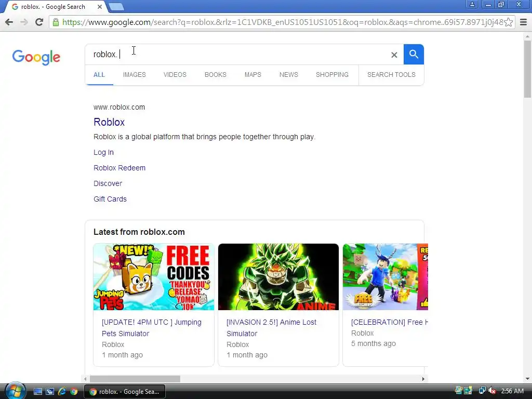Switch to VIDEOS search tab
The width and height of the screenshot is (532, 399).
coord(175,75)
